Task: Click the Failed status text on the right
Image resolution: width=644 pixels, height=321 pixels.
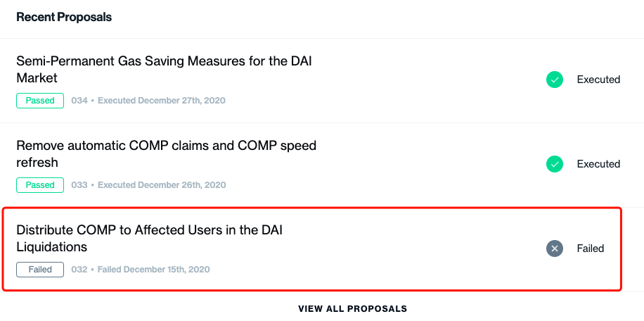Action: point(591,248)
